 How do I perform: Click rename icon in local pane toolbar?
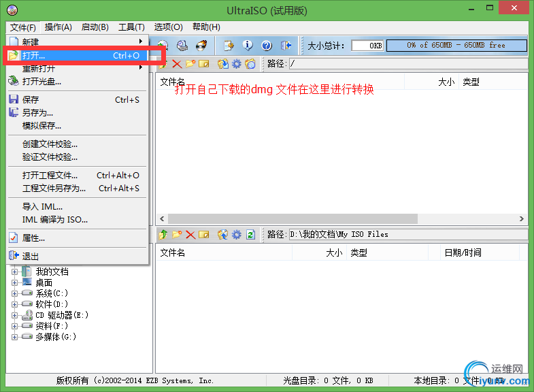[x=204, y=235]
